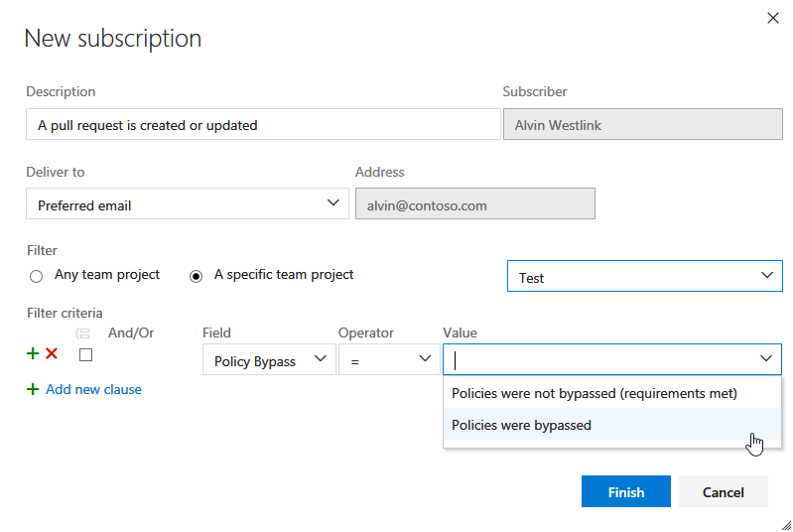Open the Policy Bypass field dropdown

point(268,360)
